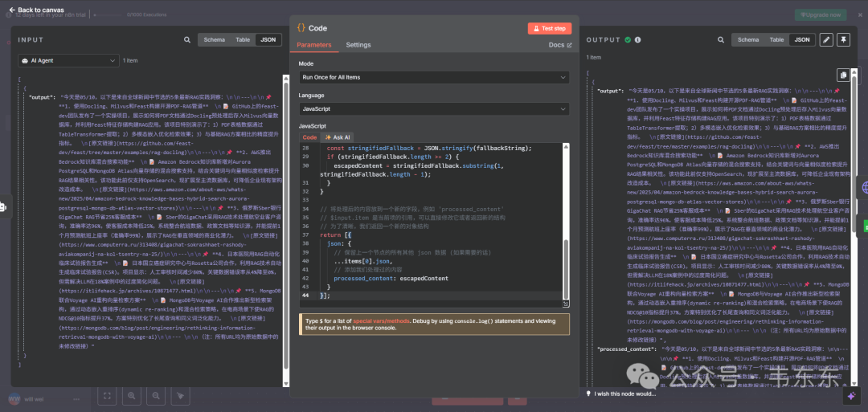Screen dimensions: 868x412
Task: Search the INPUT panel data
Action: point(187,40)
